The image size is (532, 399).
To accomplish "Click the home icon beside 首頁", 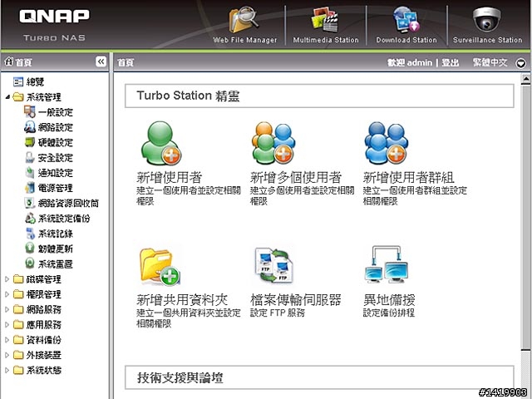I will click(8, 62).
